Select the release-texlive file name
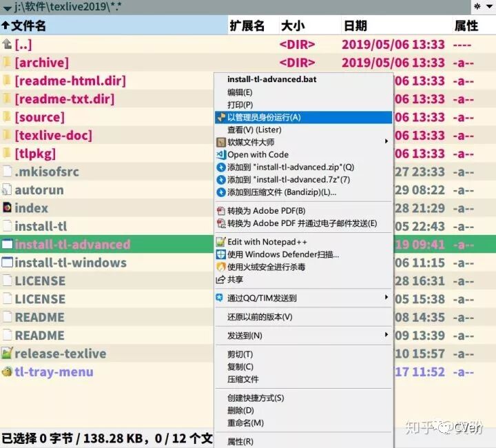496x448 pixels. tap(61, 354)
